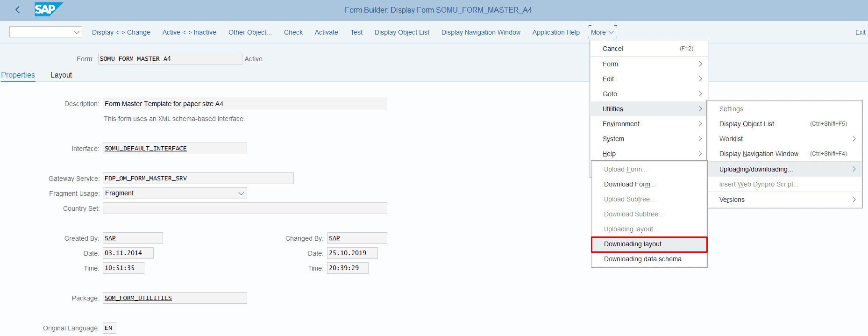Click the Form name field
Screen dimensions: 868x336
170,58
